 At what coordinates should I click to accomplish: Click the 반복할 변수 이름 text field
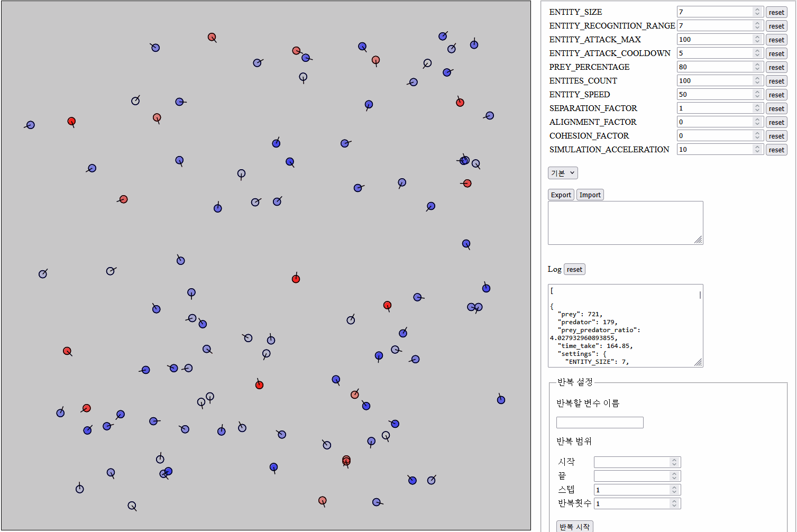(600, 423)
